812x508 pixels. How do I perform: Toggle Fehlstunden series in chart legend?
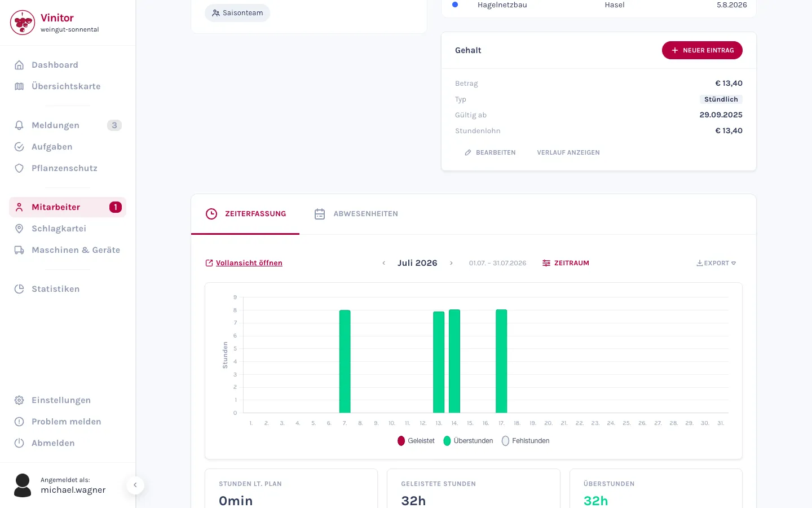[526, 441]
